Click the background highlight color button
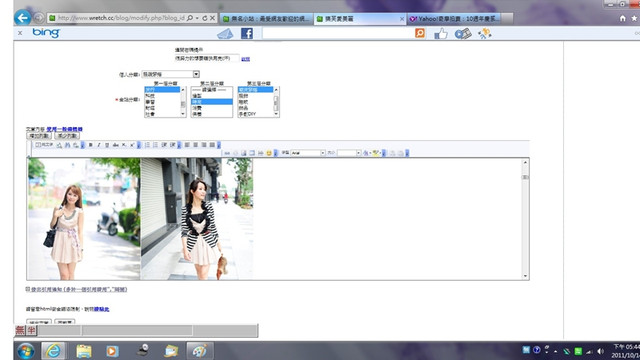This screenshot has height=360, width=640. pyautogui.click(x=376, y=153)
